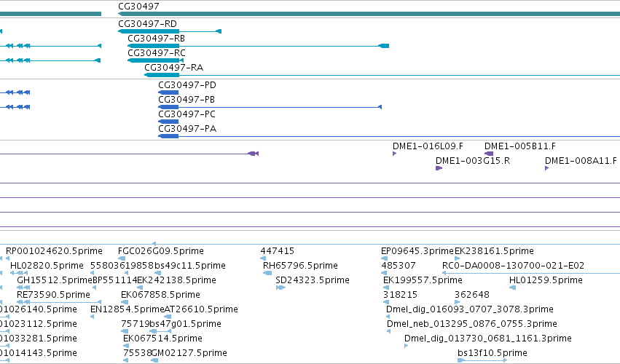Select the CG30497-RD transcript label
Viewport: 620px width, 364px height.
(x=147, y=24)
